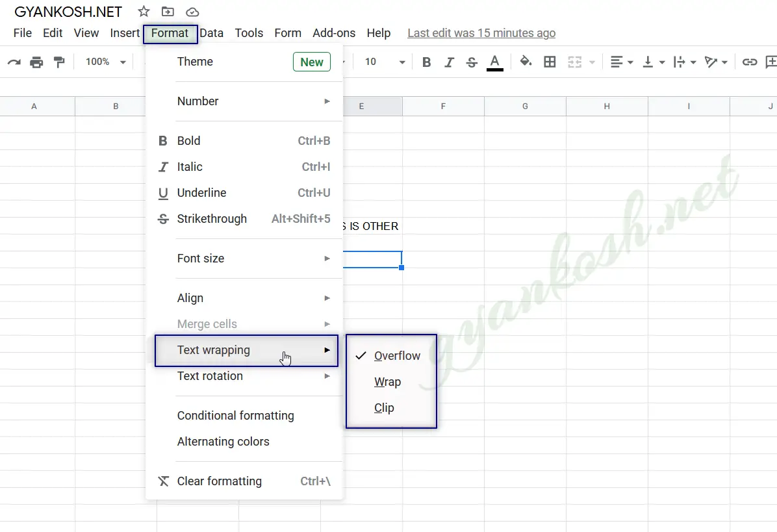Open the zoom 100% dropdown

click(105, 62)
